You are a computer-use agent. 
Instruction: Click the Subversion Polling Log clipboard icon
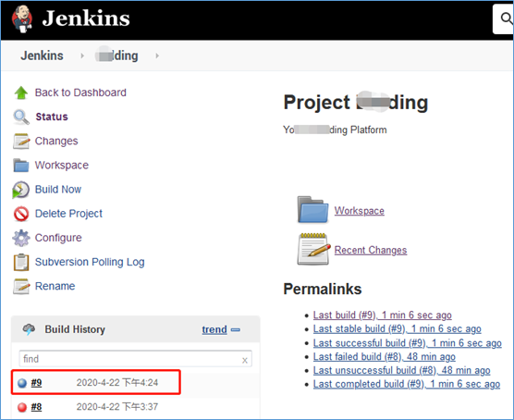pos(21,262)
